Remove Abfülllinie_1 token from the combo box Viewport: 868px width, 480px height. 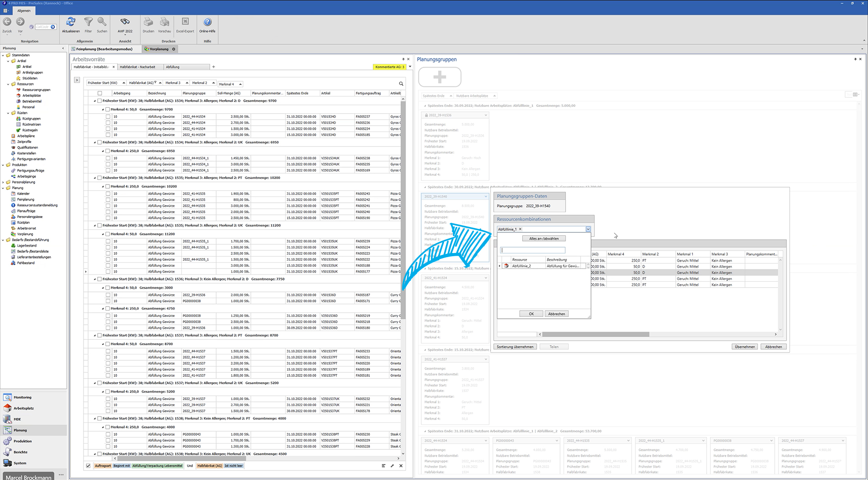click(x=520, y=229)
